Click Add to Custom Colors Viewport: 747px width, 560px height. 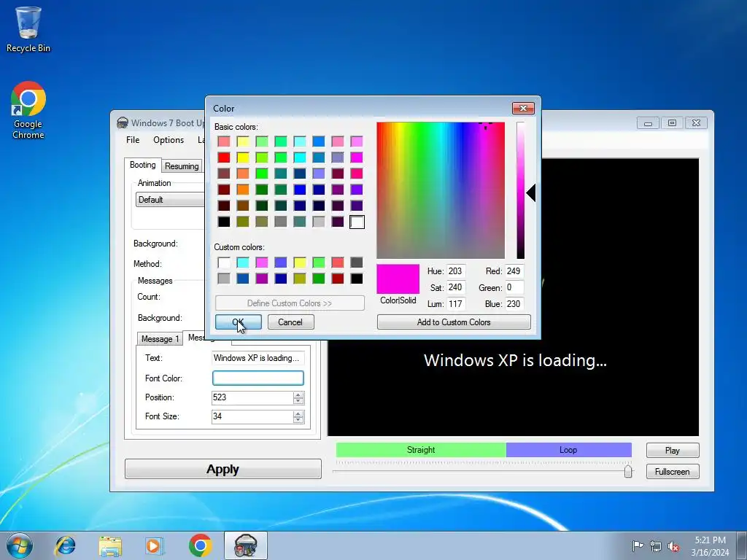(454, 322)
